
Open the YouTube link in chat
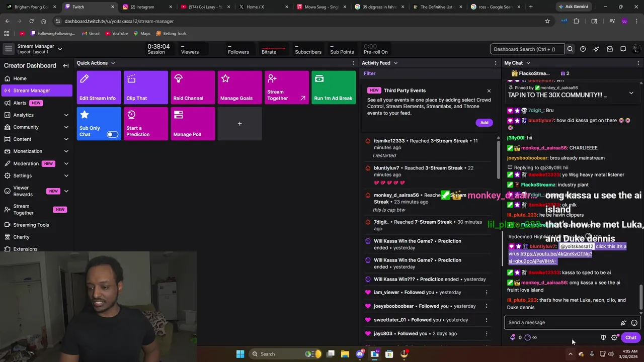[550, 257]
